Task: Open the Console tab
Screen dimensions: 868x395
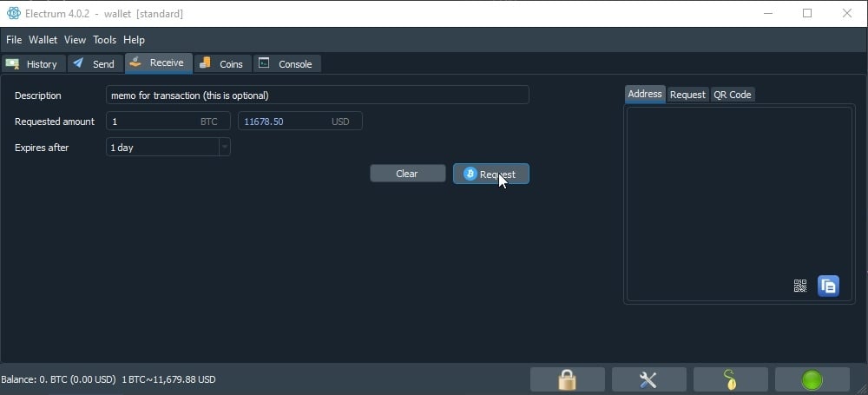Action: (287, 63)
